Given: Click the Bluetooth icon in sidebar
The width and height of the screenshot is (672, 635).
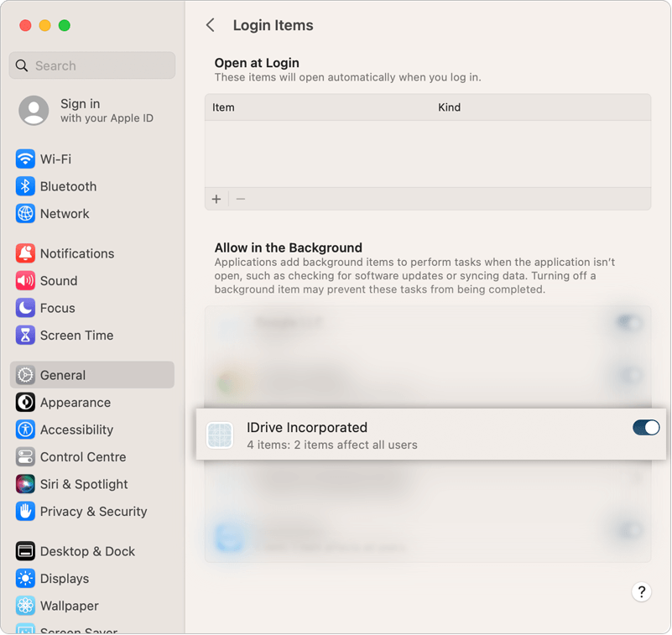Looking at the screenshot, I should coord(25,186).
